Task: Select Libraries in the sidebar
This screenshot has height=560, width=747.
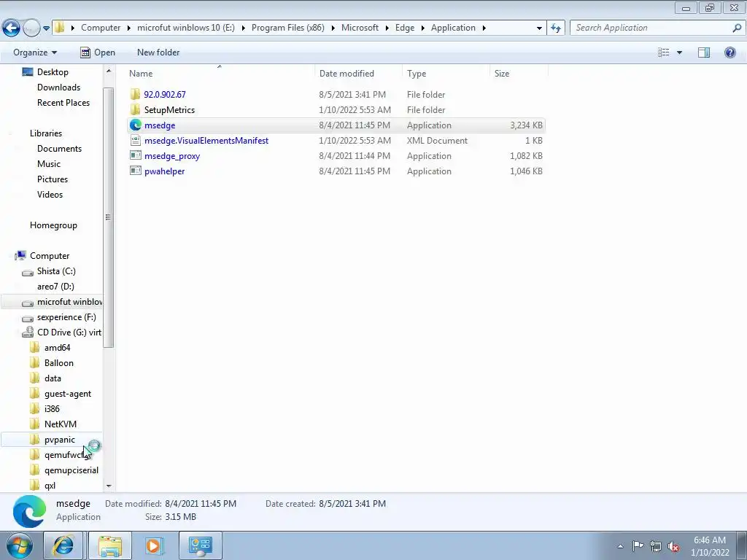Action: (46, 133)
